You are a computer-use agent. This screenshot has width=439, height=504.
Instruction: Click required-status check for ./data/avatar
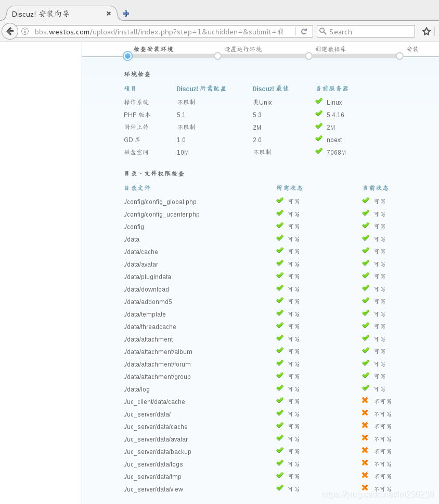coord(280,263)
